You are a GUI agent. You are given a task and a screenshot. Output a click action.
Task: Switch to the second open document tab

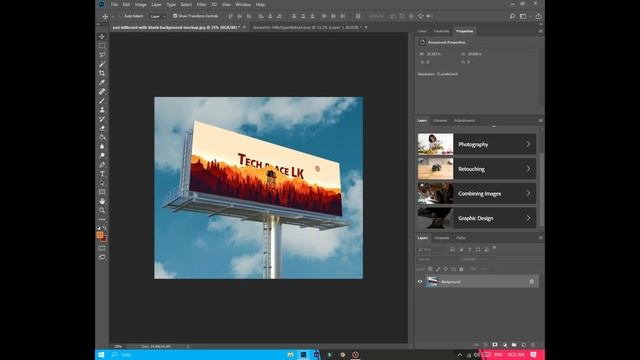point(306,27)
